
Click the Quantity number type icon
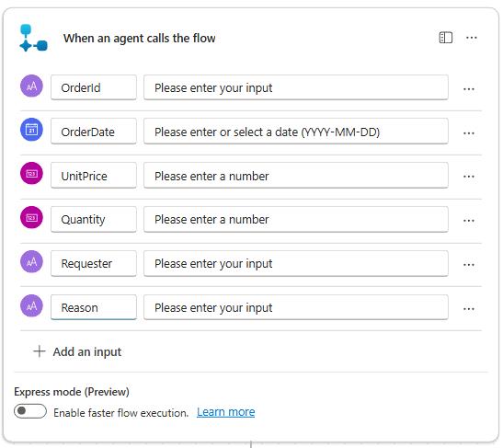tap(31, 218)
